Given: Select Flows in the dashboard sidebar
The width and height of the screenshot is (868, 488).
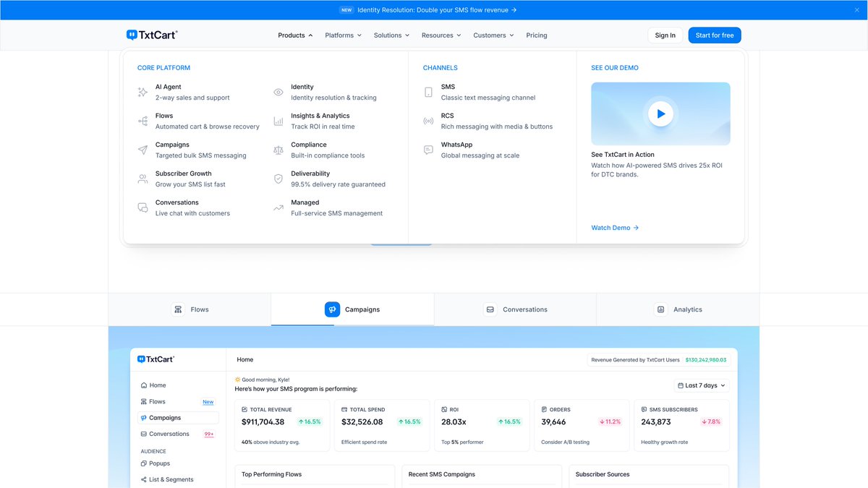Looking at the screenshot, I should 178,401.
